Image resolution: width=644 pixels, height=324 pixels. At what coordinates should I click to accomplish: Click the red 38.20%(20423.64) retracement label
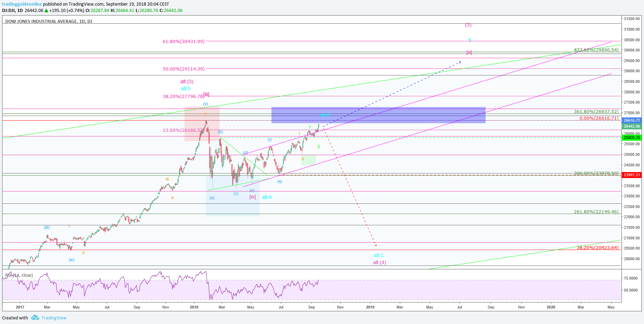597,248
